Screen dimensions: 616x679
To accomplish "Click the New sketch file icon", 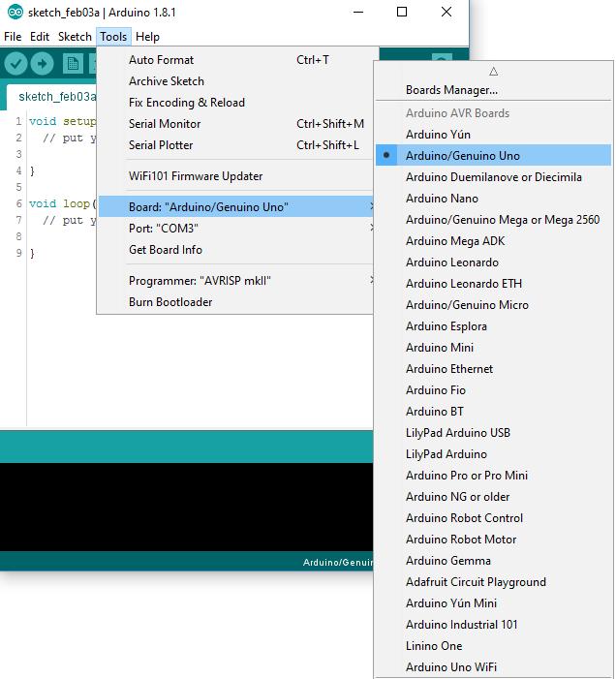I will click(x=73, y=64).
